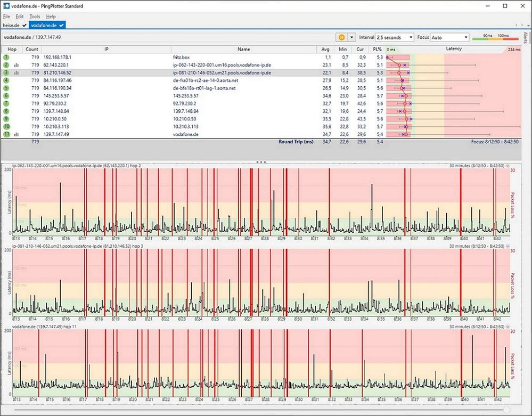Open the File menu
This screenshot has height=416, width=532.
(6, 17)
